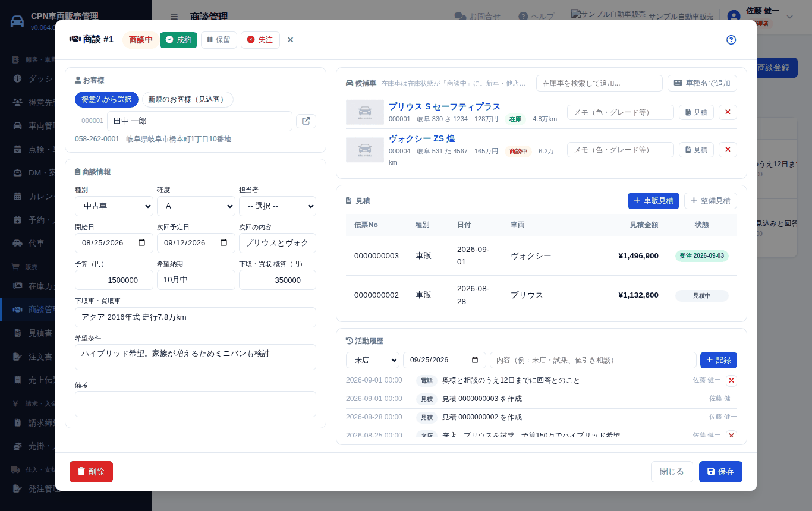Open the ヴォクシー ZS 煌 link
The height and width of the screenshot is (511, 812).
421,138
